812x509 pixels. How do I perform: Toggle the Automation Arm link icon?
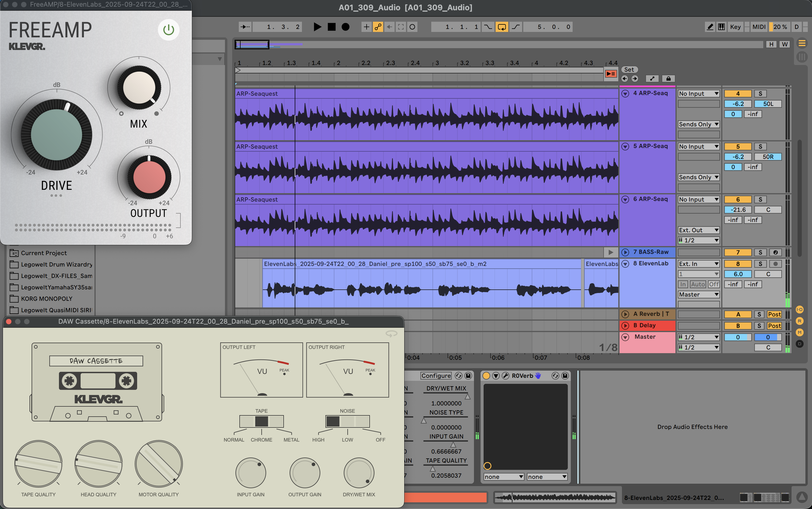(378, 27)
